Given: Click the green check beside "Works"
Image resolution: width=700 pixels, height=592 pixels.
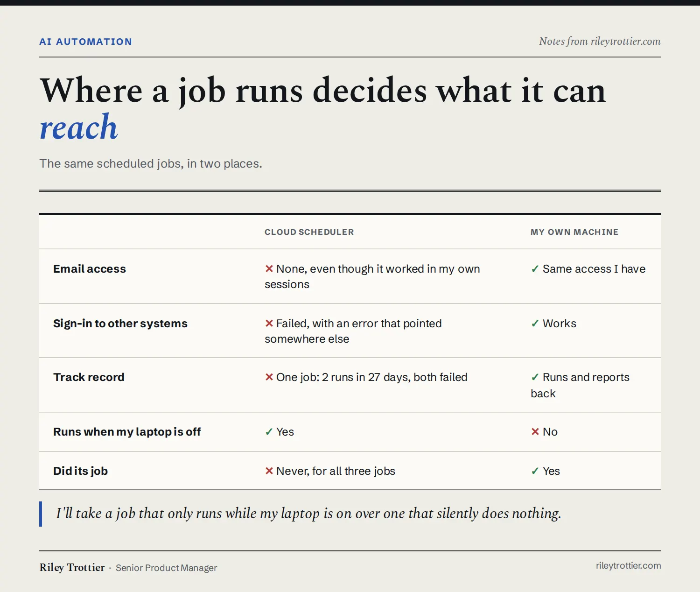Looking at the screenshot, I should 535,324.
